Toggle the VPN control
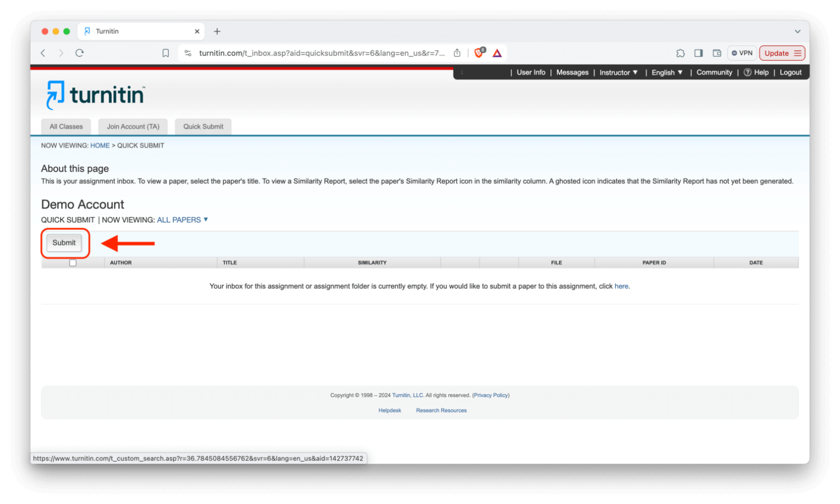 (x=742, y=53)
